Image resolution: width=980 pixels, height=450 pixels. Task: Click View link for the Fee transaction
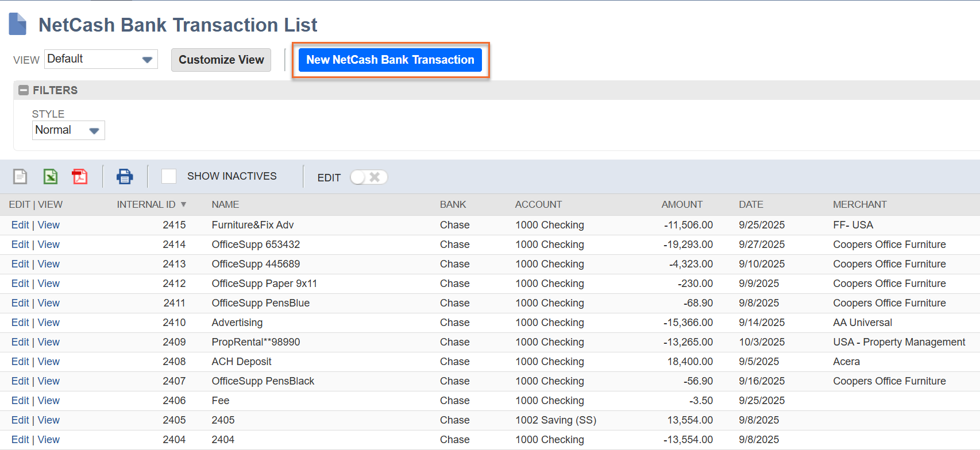49,401
